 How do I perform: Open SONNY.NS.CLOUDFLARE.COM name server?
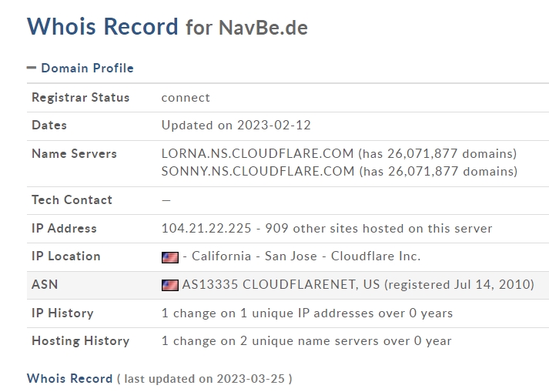coord(258,171)
